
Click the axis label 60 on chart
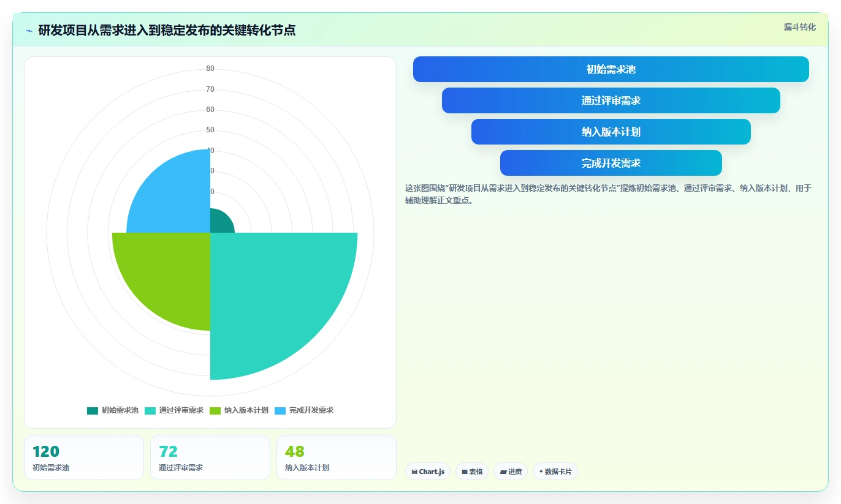pos(210,110)
